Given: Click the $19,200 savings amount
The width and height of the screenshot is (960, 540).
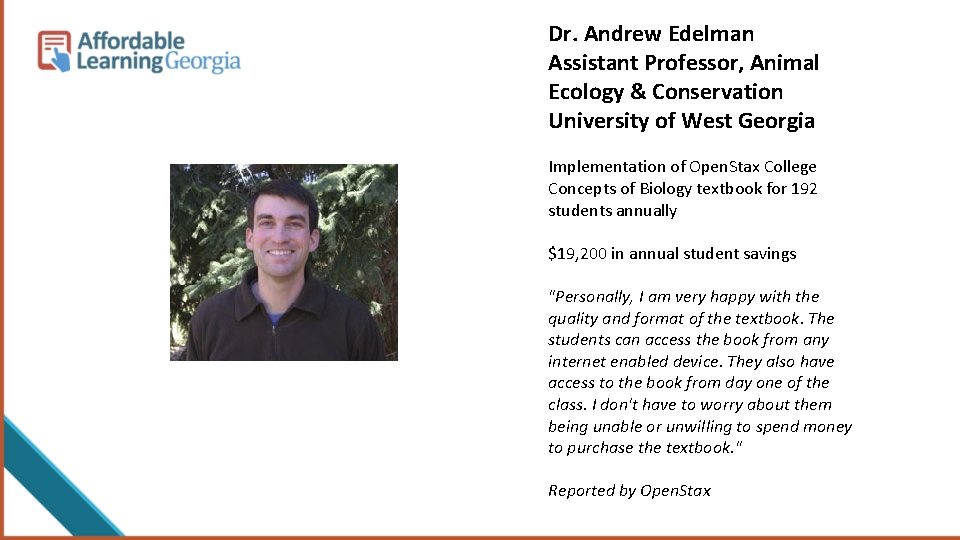Looking at the screenshot, I should point(577,253).
